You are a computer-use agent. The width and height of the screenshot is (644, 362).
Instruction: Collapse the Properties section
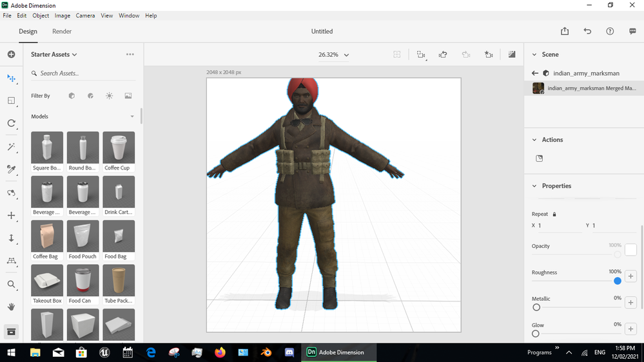534,186
